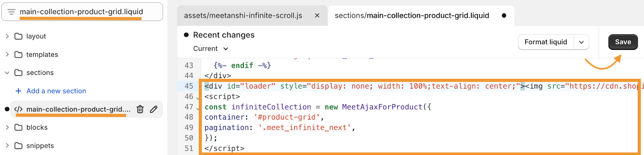Viewport: 644px width, 155px height.
Task: Open the Format liquid dropdown arrow
Action: [582, 42]
